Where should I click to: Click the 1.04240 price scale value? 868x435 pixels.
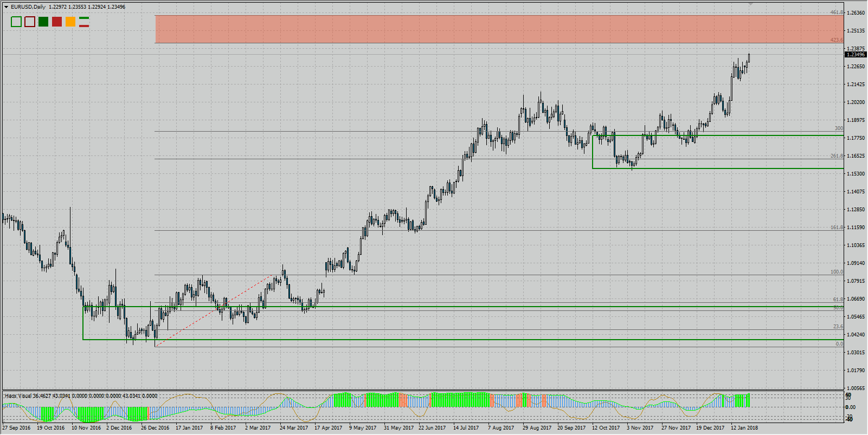click(856, 335)
